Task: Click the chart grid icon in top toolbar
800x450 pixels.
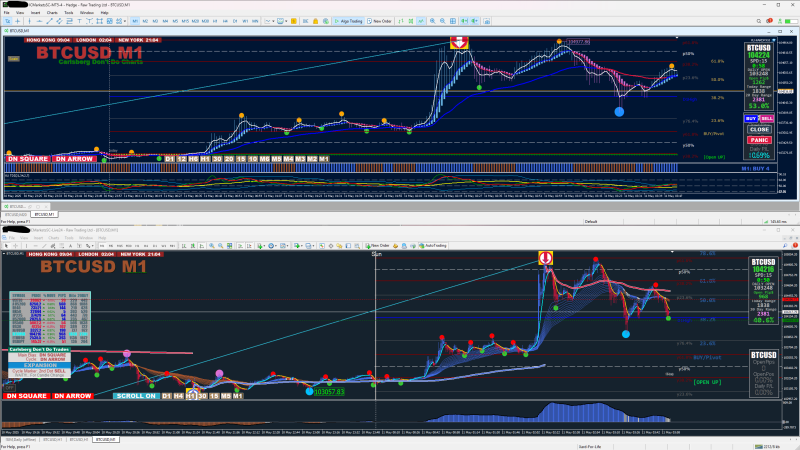Action: click(x=453, y=21)
